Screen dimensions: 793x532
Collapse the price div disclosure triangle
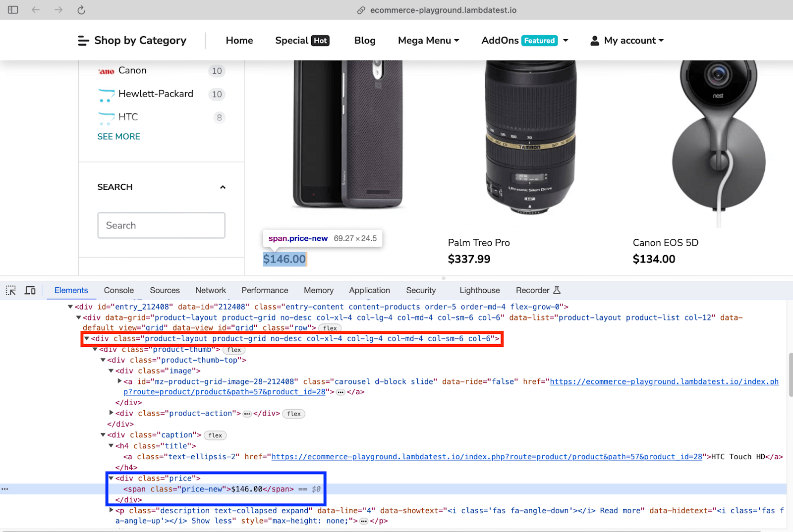tap(111, 478)
